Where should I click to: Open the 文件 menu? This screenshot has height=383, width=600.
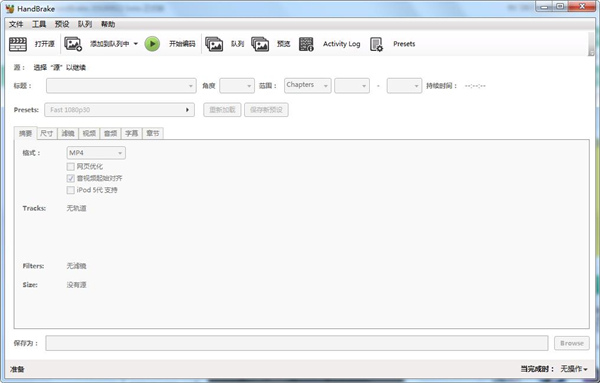click(x=16, y=24)
